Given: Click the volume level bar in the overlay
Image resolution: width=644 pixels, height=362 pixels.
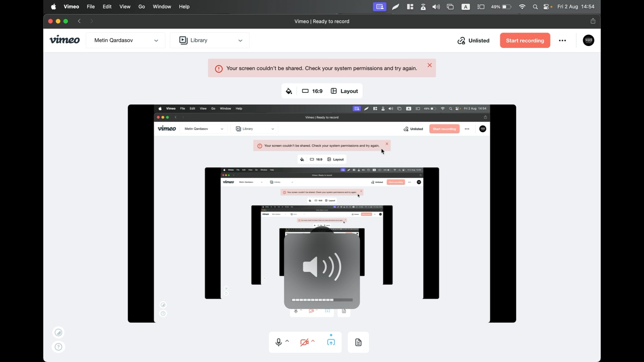Looking at the screenshot, I should (322, 300).
